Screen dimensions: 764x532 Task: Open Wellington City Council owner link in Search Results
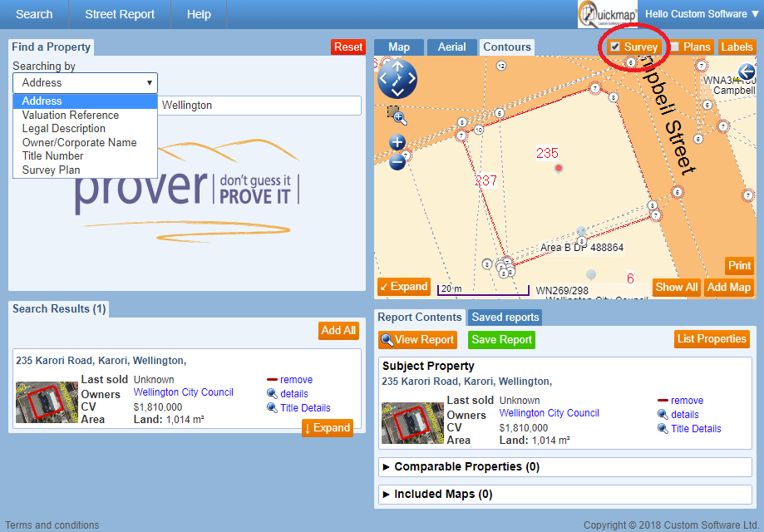coord(183,392)
